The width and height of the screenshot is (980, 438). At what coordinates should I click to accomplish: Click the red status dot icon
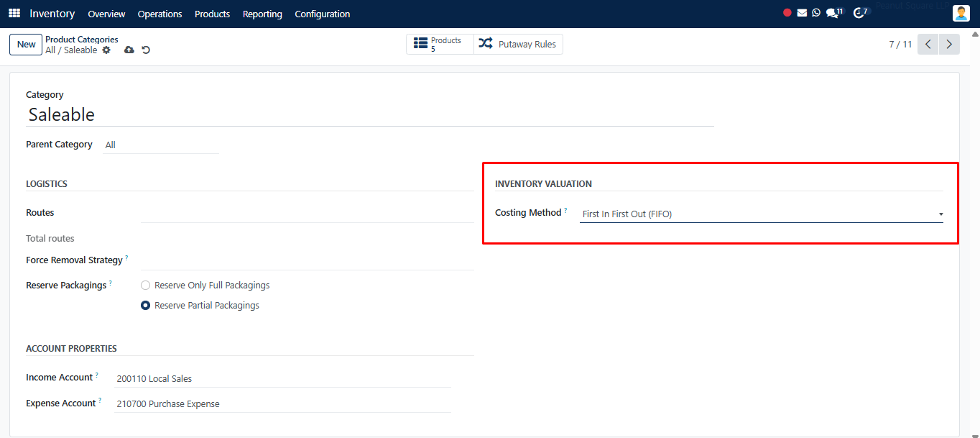tap(787, 13)
